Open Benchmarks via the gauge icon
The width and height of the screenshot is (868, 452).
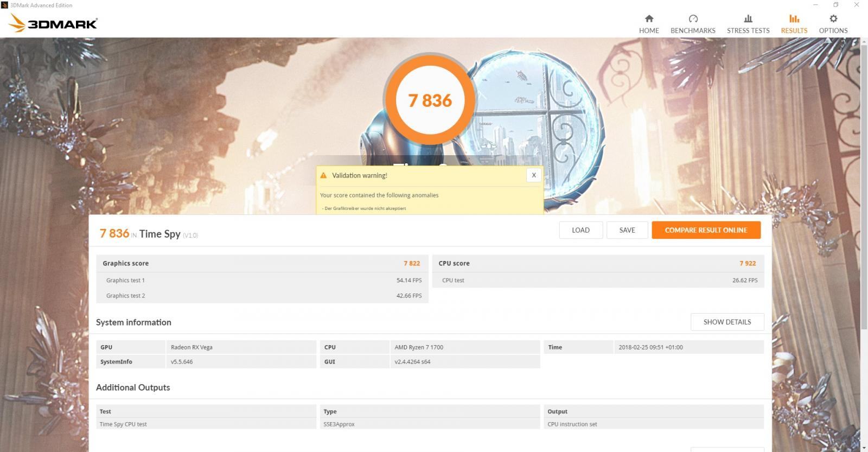[x=693, y=18]
